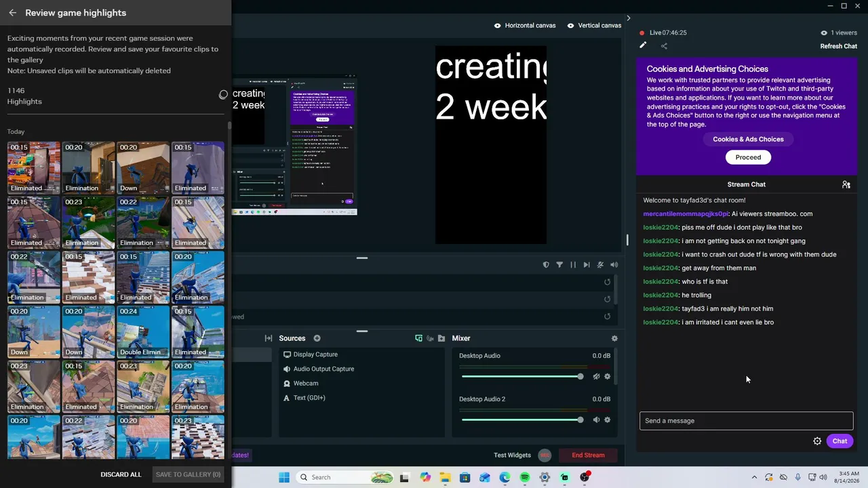Send message with the Chat button

(840, 441)
